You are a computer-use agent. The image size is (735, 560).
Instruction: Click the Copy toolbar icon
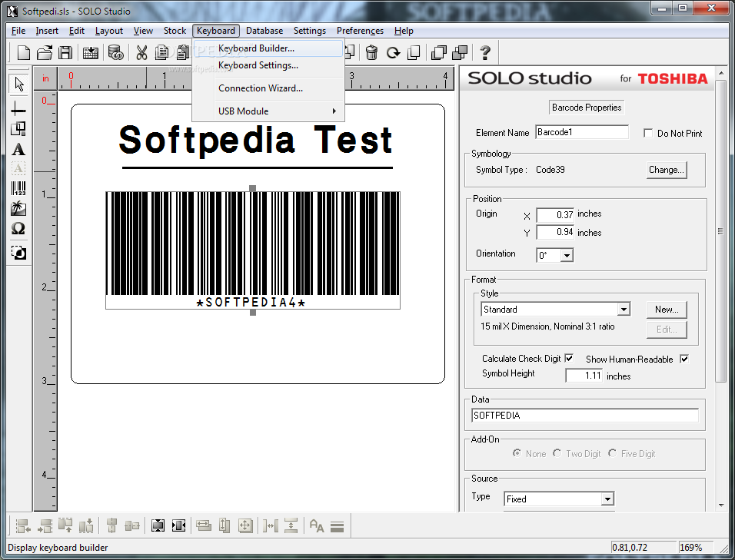click(161, 52)
